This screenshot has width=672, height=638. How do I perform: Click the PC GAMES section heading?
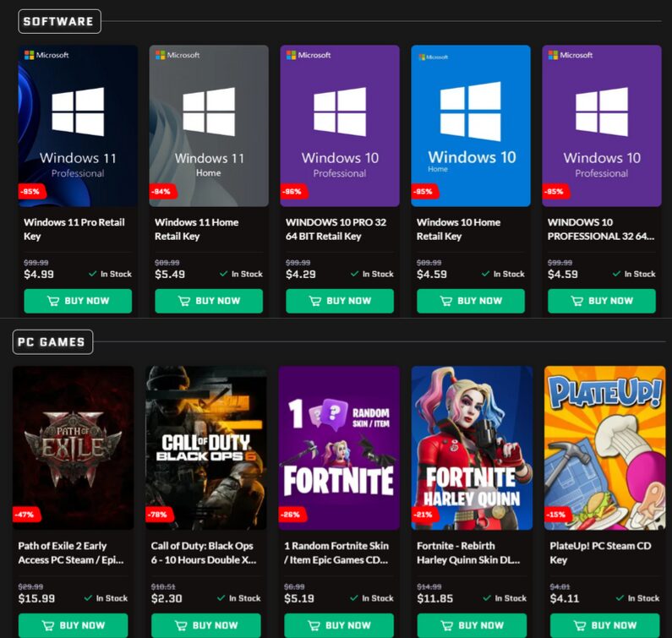53,342
